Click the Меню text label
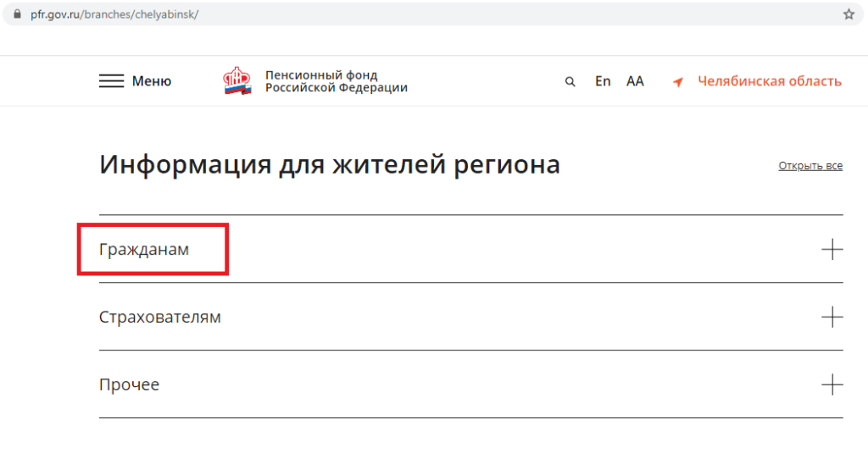 [x=152, y=81]
